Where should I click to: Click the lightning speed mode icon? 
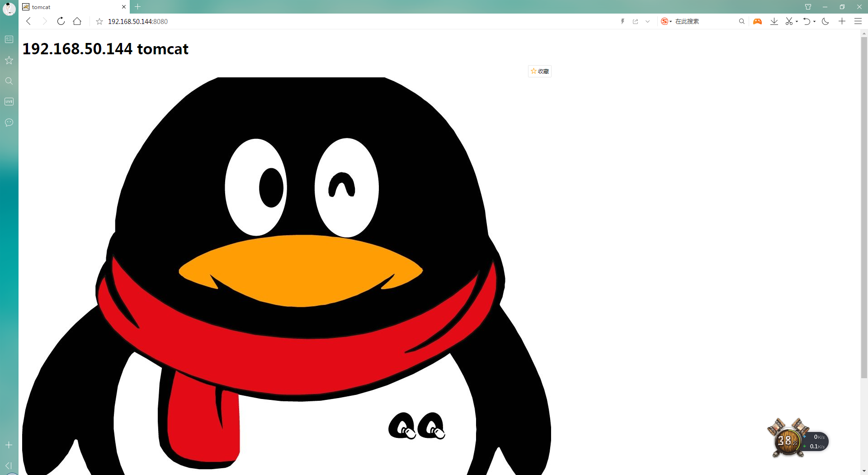(x=623, y=21)
